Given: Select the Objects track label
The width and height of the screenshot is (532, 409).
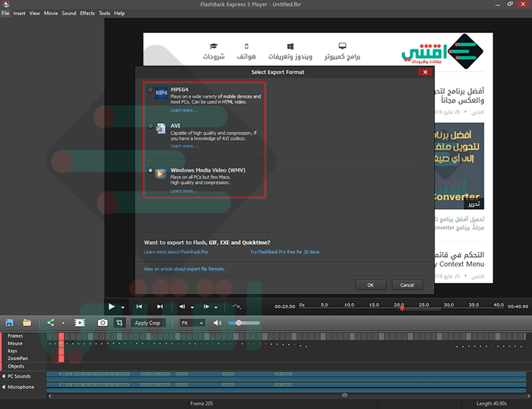Looking at the screenshot, I should 16,366.
